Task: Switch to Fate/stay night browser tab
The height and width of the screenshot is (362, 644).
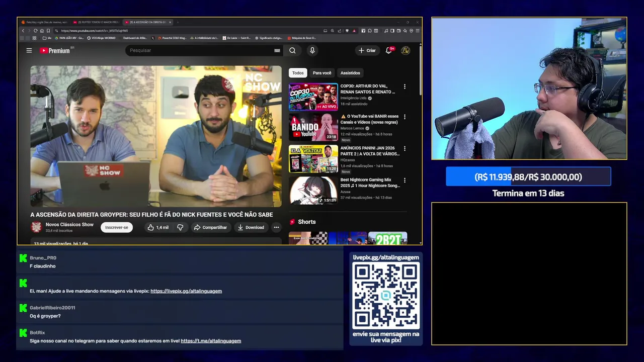Action: click(x=43, y=22)
